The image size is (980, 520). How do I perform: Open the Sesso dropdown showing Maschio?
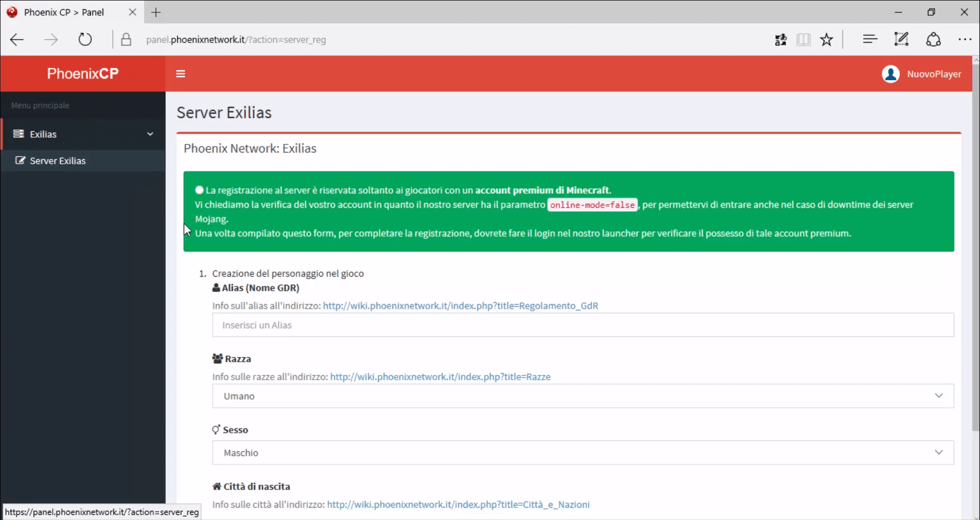[582, 453]
